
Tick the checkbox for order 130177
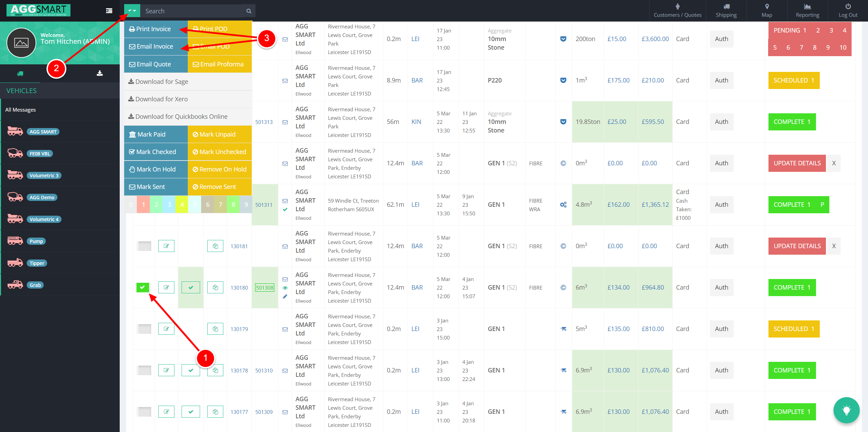144,411
